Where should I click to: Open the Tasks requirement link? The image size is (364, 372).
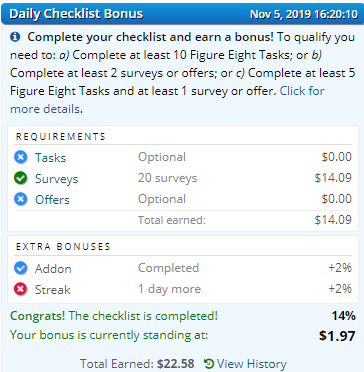[x=51, y=158]
